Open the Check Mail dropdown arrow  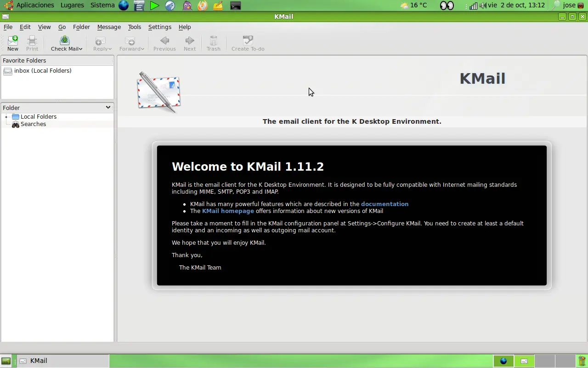click(x=80, y=49)
